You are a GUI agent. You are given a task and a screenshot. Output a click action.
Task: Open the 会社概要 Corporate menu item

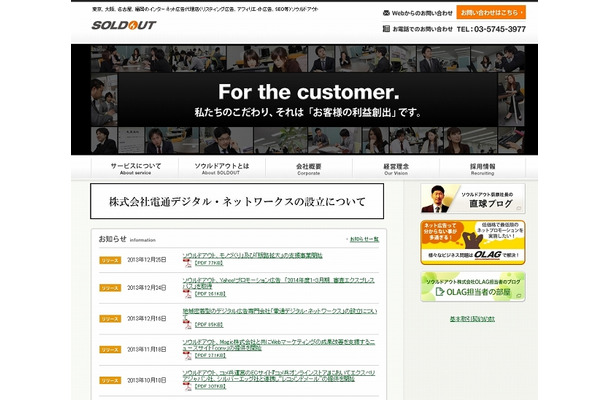[x=309, y=168]
